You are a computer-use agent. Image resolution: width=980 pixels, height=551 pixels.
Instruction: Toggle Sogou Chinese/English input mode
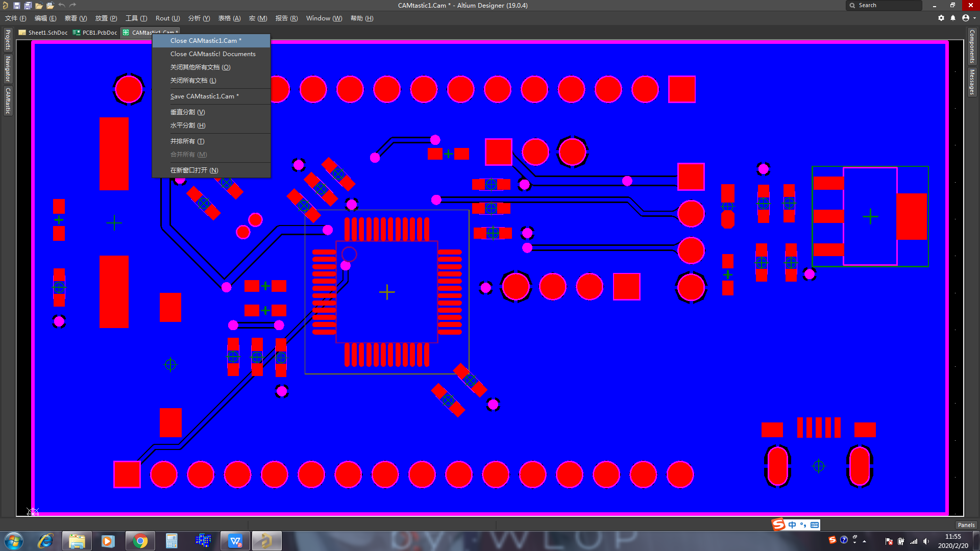792,524
